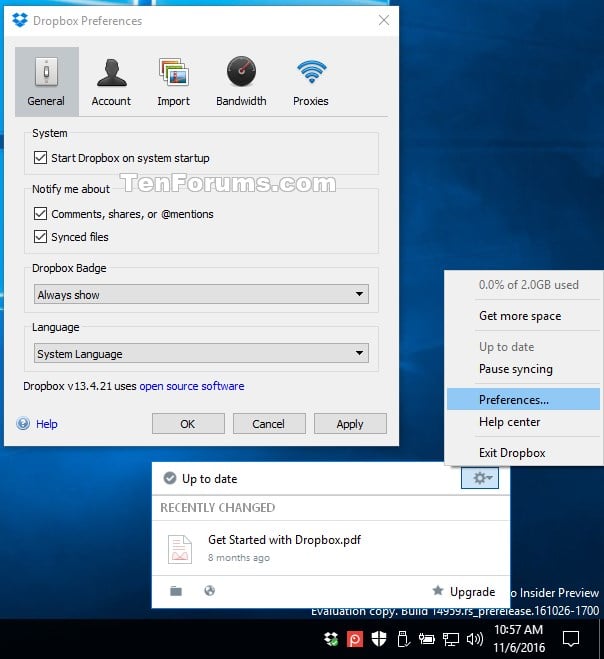Select Preferences... in the context menu
Image resolution: width=604 pixels, height=659 pixels.
coord(523,399)
